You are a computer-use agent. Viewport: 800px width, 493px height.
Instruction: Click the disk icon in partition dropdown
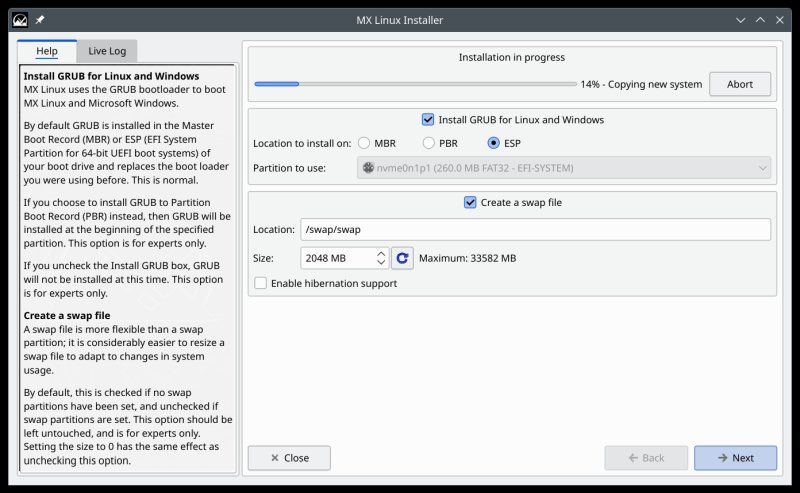point(368,167)
